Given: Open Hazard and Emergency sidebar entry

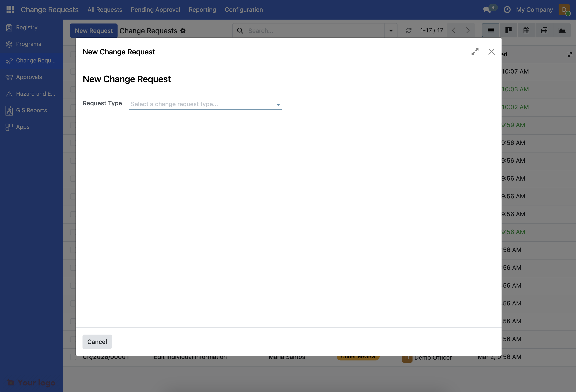Looking at the screenshot, I should (32, 94).
